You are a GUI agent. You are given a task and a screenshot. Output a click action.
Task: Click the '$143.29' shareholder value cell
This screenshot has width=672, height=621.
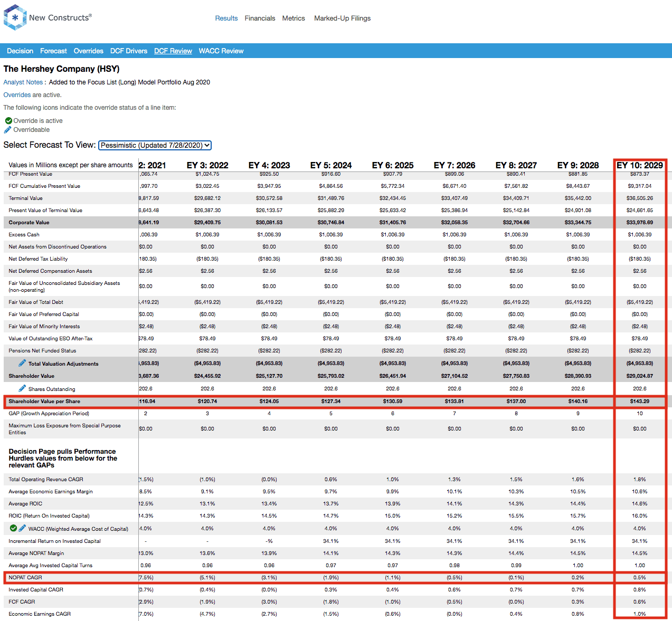coord(640,402)
